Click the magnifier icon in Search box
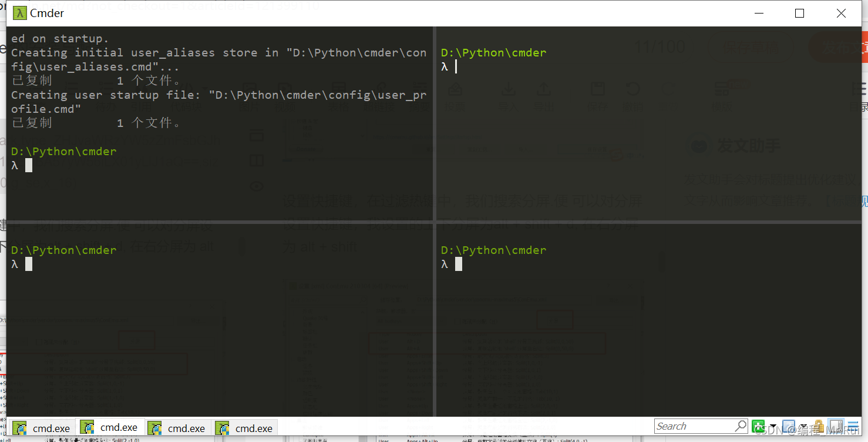 pos(741,426)
